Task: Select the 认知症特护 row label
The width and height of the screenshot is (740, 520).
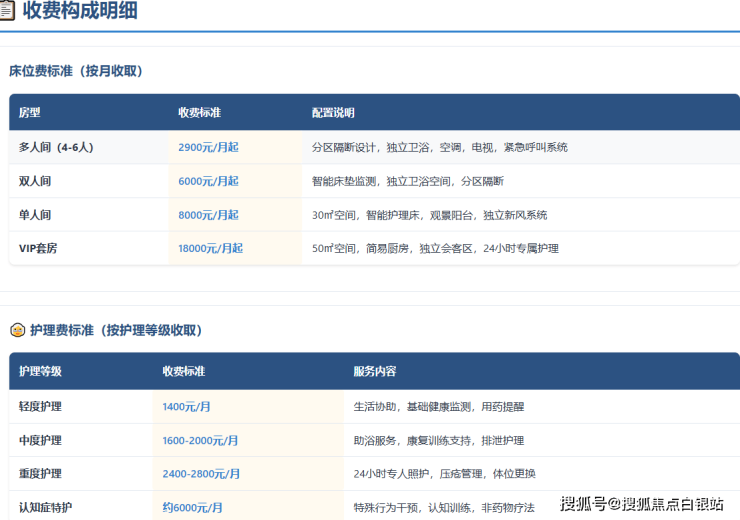Action: [45, 507]
